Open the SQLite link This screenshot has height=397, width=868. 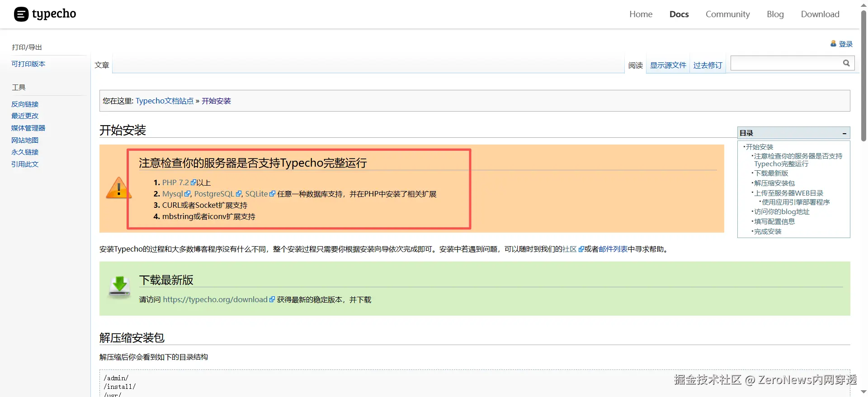pyautogui.click(x=257, y=194)
